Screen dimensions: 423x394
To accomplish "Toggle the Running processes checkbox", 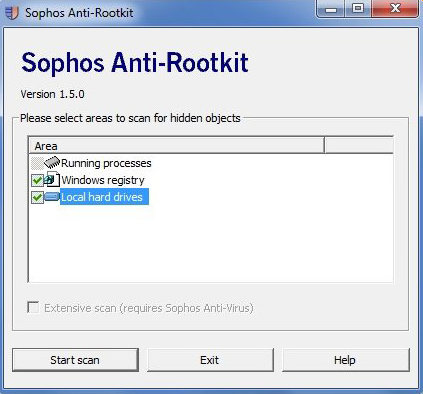I will tap(37, 163).
